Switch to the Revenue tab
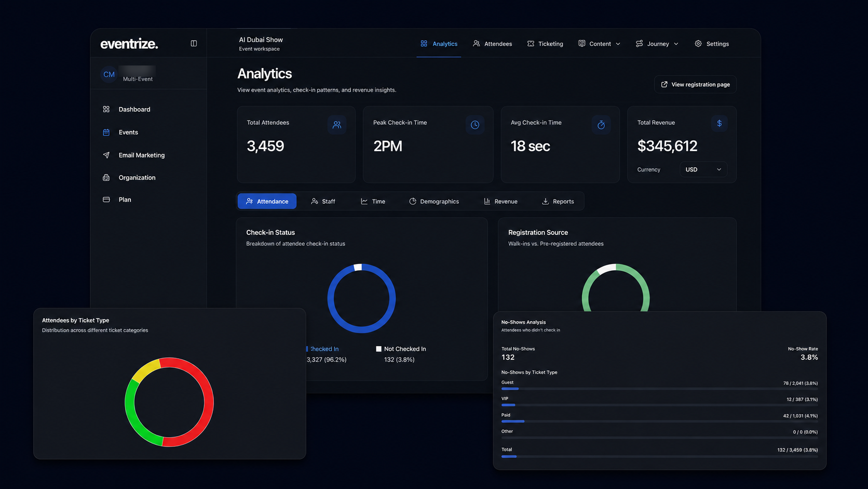The height and width of the screenshot is (489, 868). click(x=500, y=201)
